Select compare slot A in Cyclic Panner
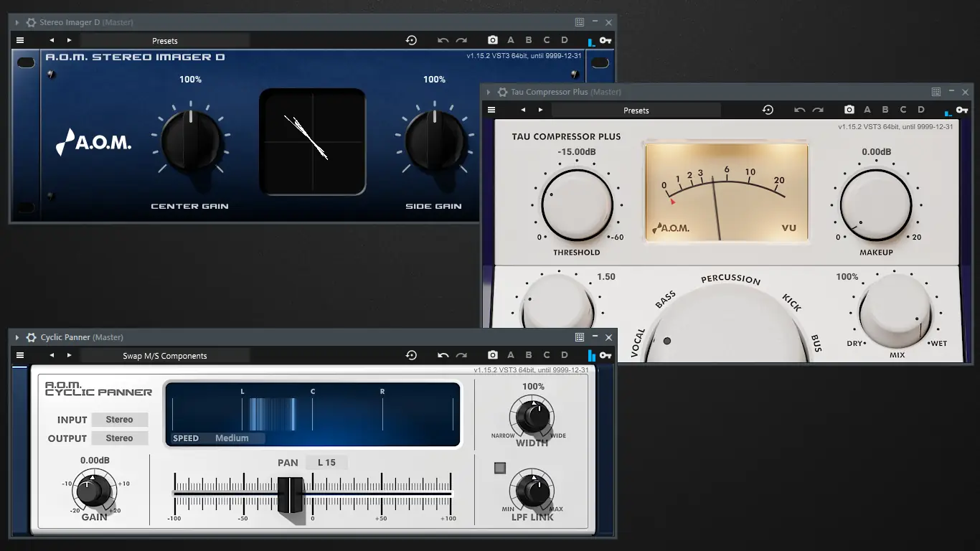The height and width of the screenshot is (551, 980). [x=511, y=355]
